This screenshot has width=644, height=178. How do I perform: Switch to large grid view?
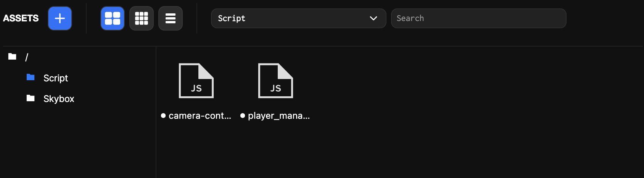coord(113,18)
